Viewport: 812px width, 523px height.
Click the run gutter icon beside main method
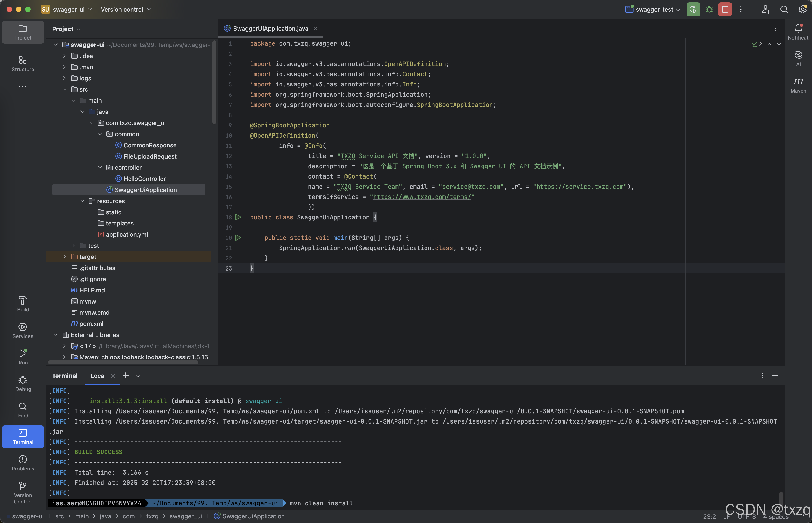click(238, 238)
